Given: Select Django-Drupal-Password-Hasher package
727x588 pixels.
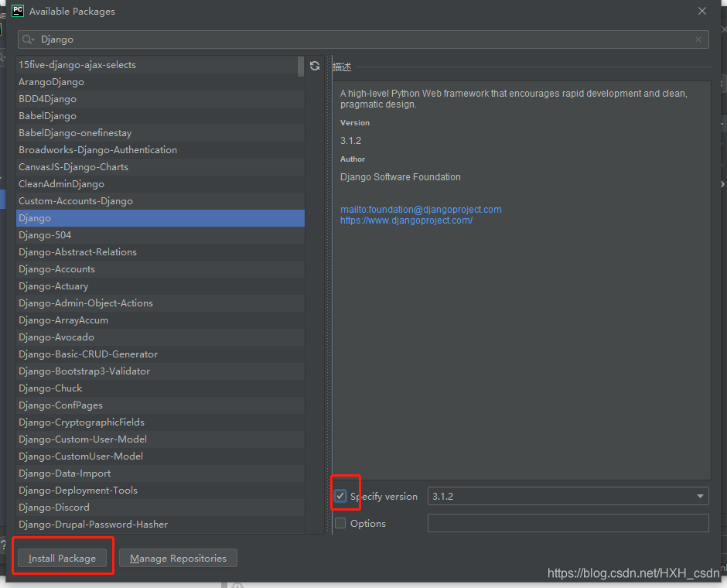Looking at the screenshot, I should (160, 525).
